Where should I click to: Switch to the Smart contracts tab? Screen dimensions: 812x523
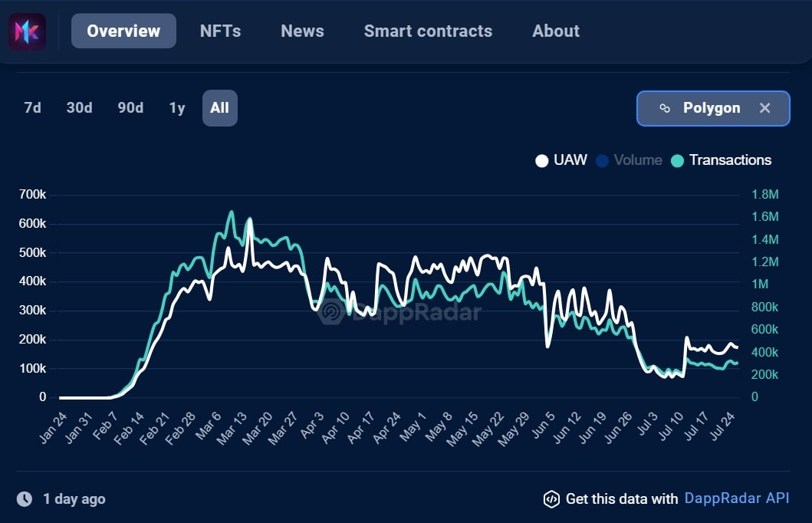point(428,31)
